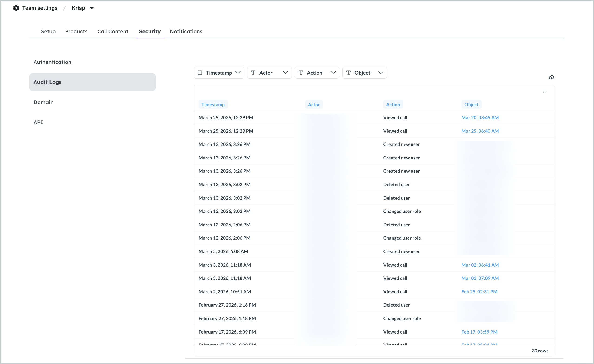Click the calendar icon in Timestamp filter

200,73
